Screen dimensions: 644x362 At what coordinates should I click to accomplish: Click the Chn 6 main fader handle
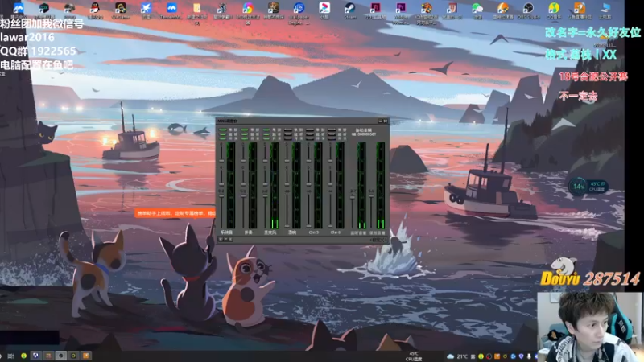tap(330, 226)
